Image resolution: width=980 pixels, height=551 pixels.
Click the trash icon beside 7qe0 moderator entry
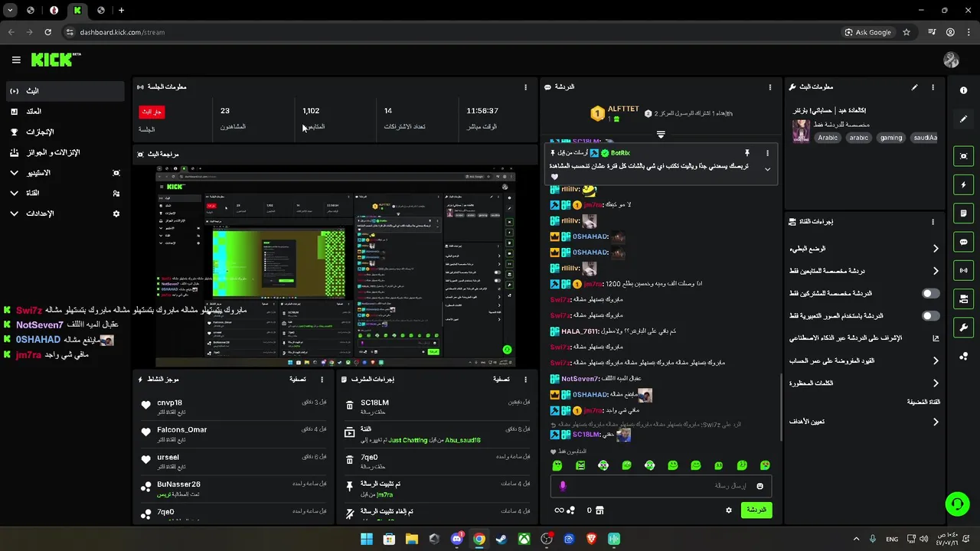coord(349,461)
